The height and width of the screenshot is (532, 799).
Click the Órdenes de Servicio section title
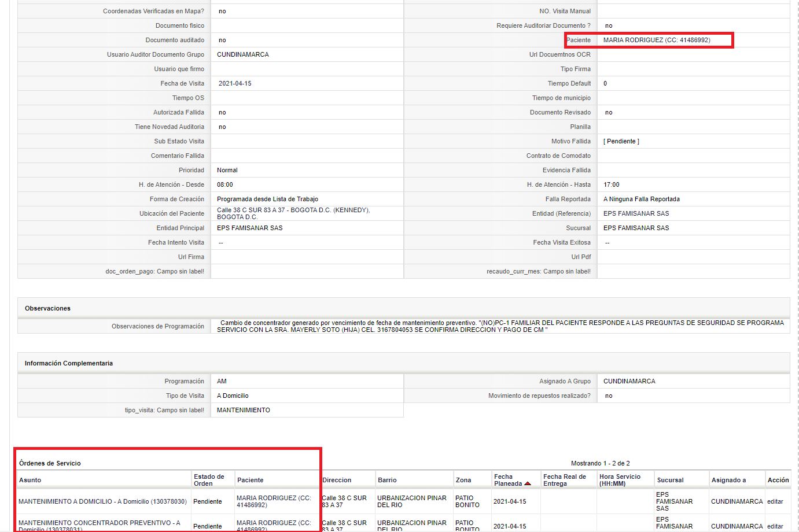click(x=50, y=463)
